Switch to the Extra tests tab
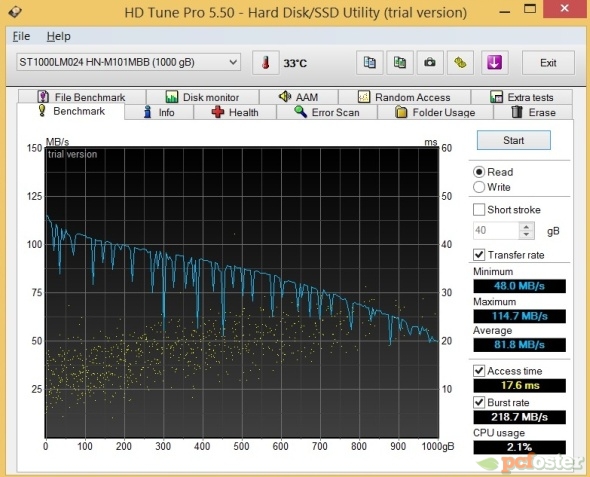The width and height of the screenshot is (590, 477). click(522, 97)
